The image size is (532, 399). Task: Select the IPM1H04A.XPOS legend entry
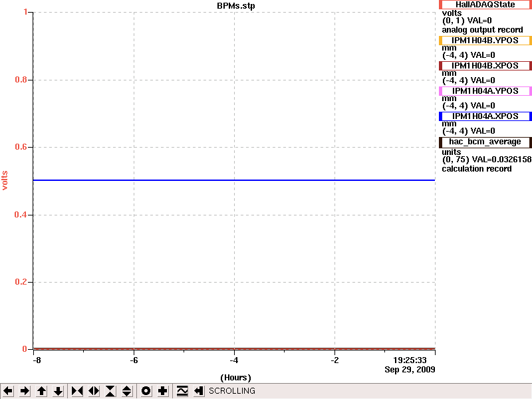(485, 116)
